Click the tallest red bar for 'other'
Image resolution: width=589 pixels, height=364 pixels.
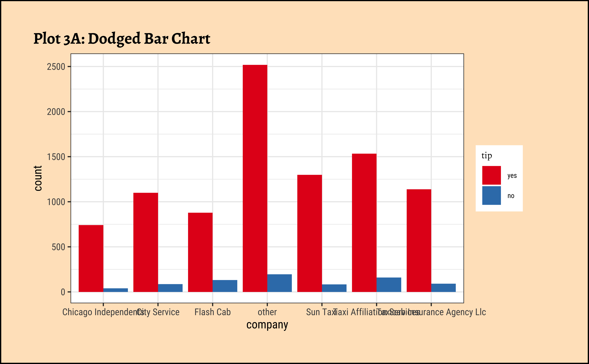click(255, 178)
